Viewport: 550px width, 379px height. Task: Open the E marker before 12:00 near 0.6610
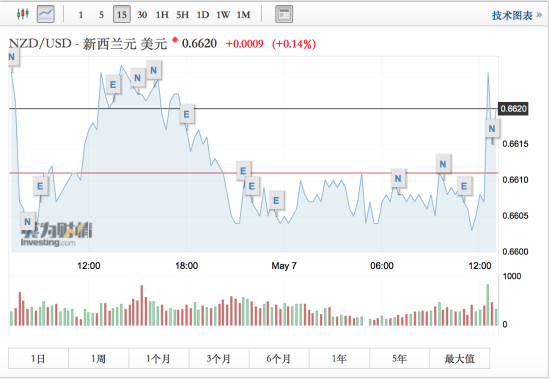click(x=40, y=186)
